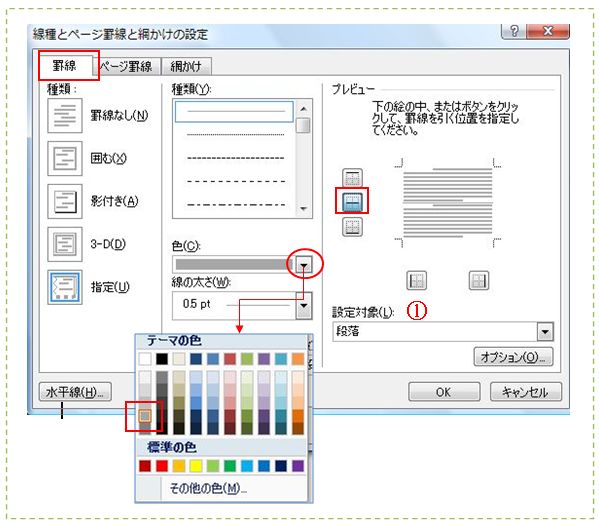Confirm with the OK button
This screenshot has height=526, width=599.
[444, 392]
